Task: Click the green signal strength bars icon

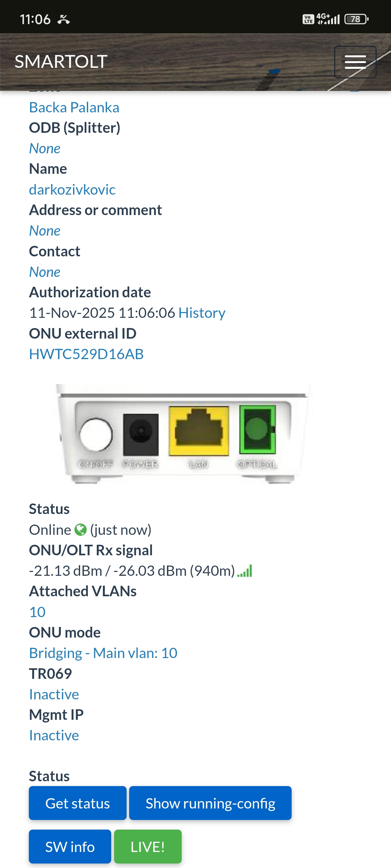Action: tap(245, 571)
